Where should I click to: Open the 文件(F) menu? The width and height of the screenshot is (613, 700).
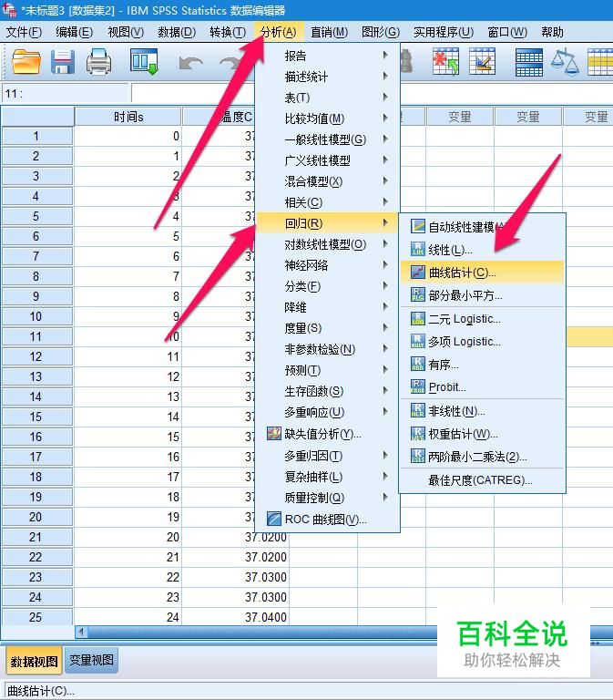24,32
